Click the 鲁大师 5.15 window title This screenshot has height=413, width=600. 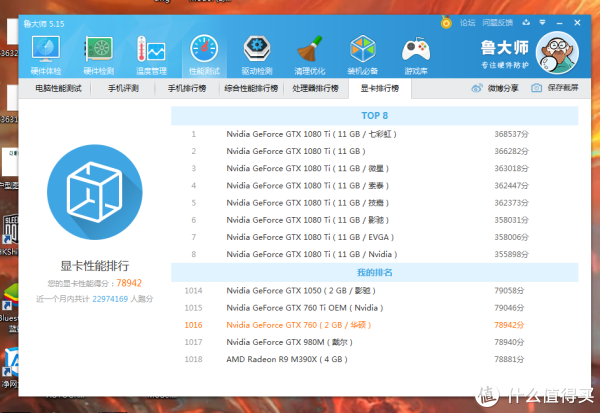click(x=44, y=24)
